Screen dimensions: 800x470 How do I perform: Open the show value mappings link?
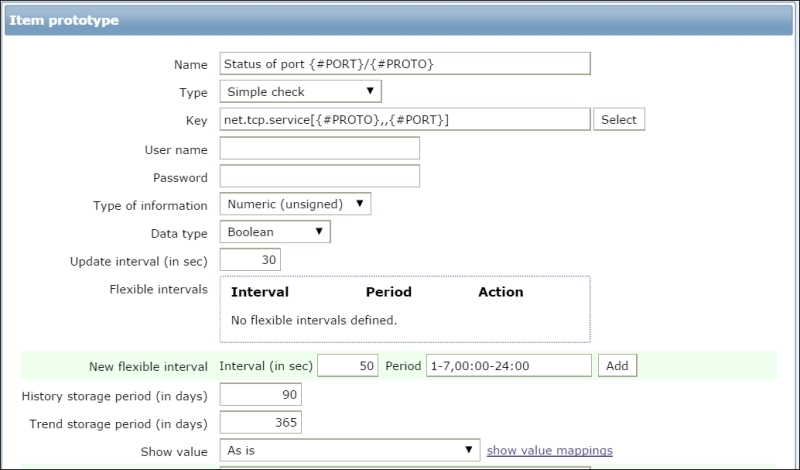(x=549, y=451)
